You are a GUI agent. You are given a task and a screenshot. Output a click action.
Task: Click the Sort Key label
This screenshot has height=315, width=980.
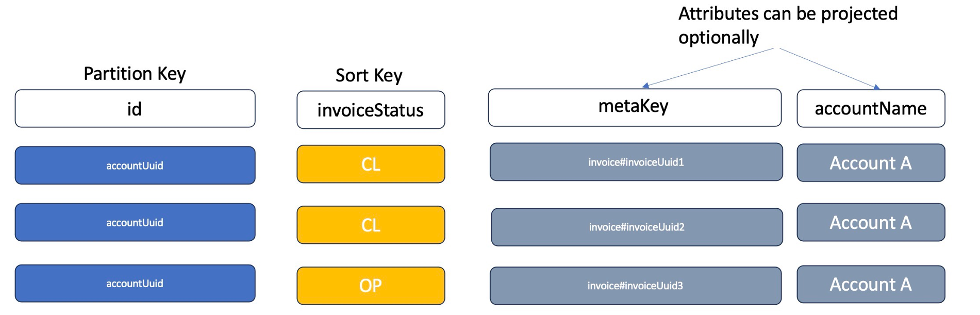tap(369, 75)
